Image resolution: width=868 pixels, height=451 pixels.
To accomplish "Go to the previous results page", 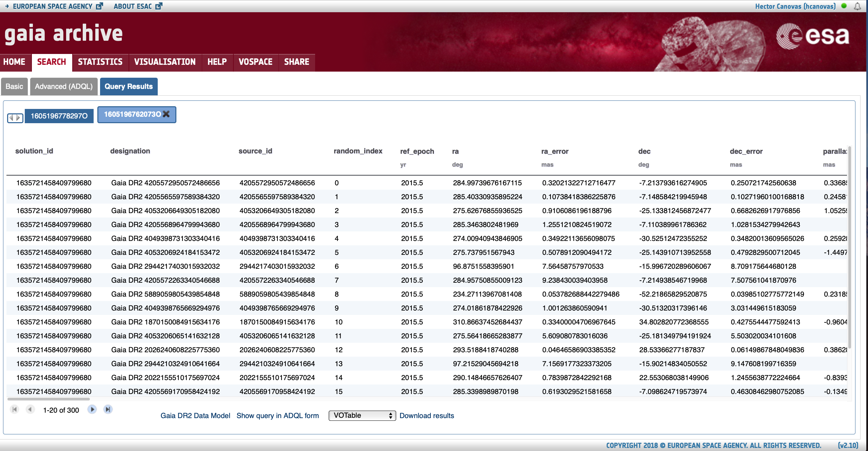I will tap(30, 409).
